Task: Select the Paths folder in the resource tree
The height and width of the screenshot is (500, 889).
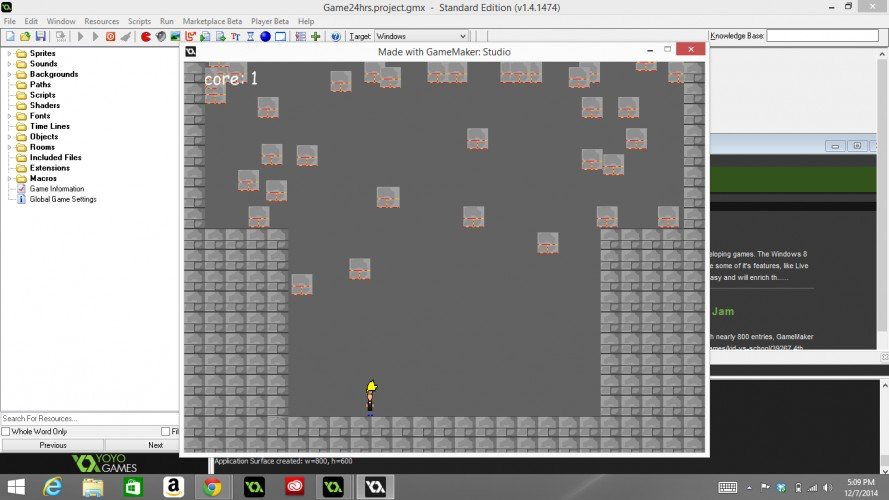Action: point(40,84)
